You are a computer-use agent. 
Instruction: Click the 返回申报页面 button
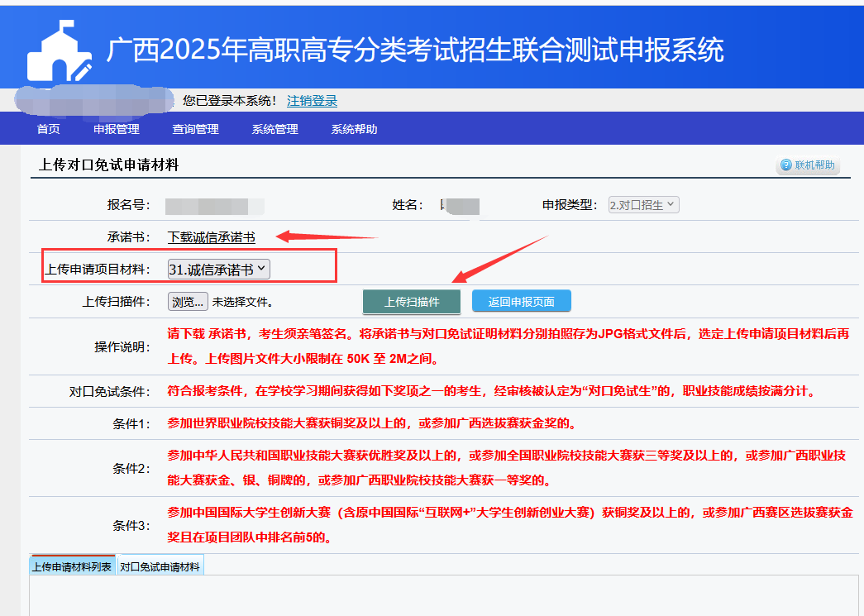pyautogui.click(x=521, y=302)
